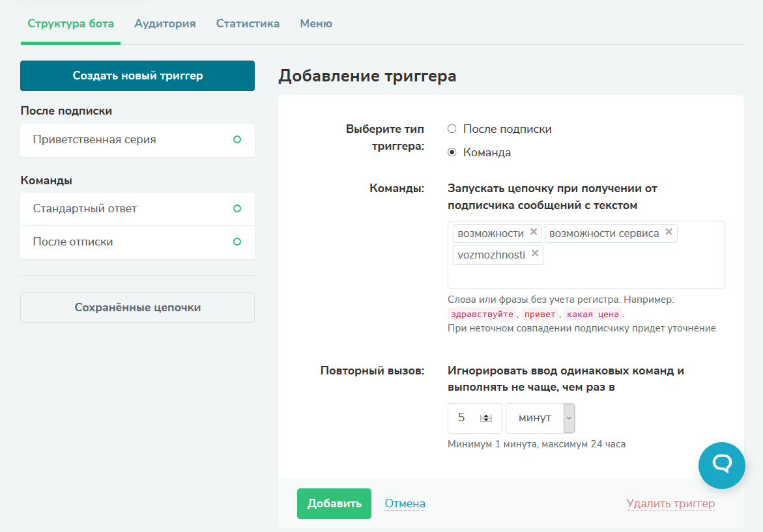Open the Структура бота tab
The height and width of the screenshot is (532, 763).
point(70,23)
